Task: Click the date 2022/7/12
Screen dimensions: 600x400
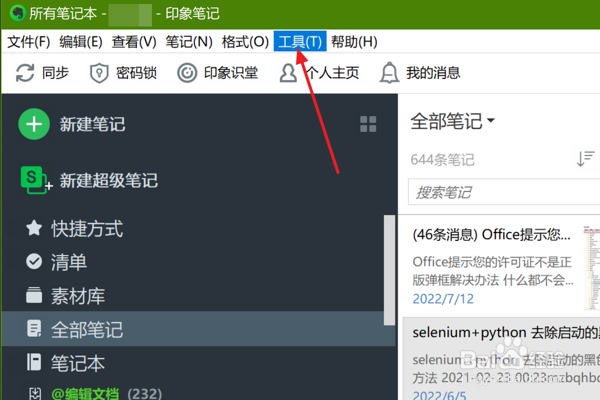Action: point(443,299)
